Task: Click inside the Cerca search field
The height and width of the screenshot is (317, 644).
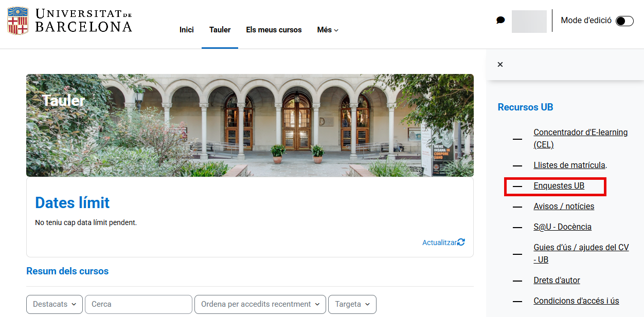Action: 138,304
